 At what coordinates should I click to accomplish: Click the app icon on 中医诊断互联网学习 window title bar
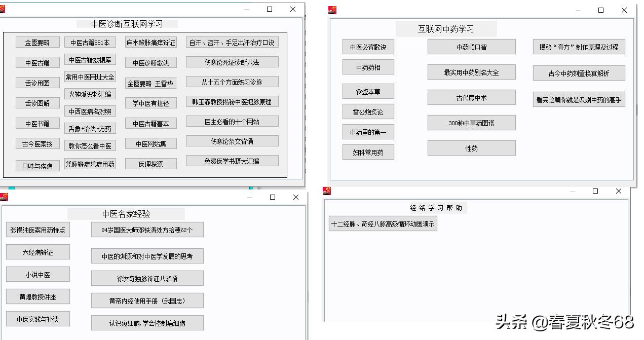click(x=3, y=9)
